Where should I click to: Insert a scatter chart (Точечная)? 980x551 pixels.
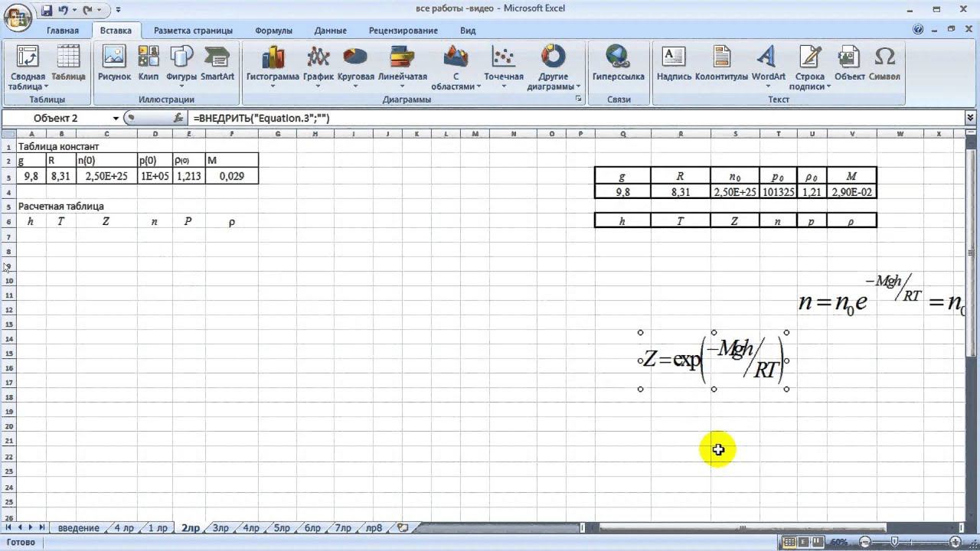pos(504,67)
